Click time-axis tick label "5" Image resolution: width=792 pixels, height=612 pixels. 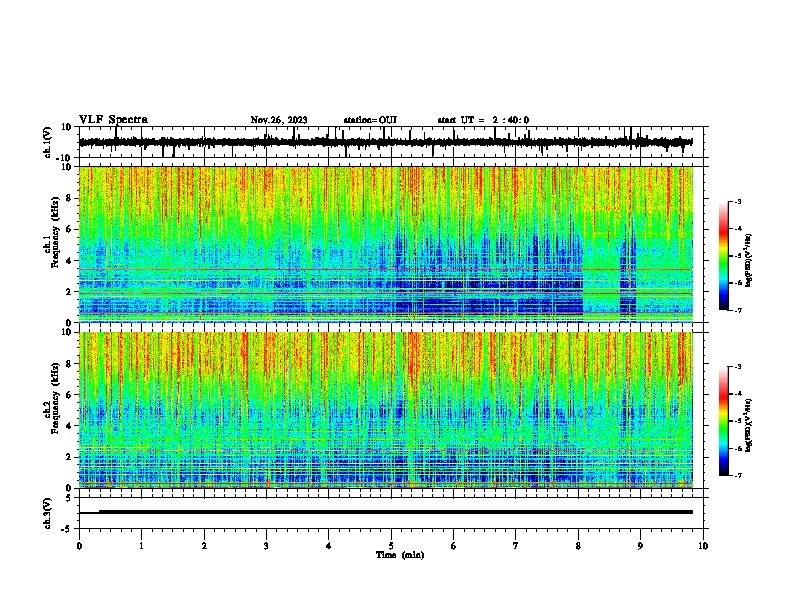[391, 546]
